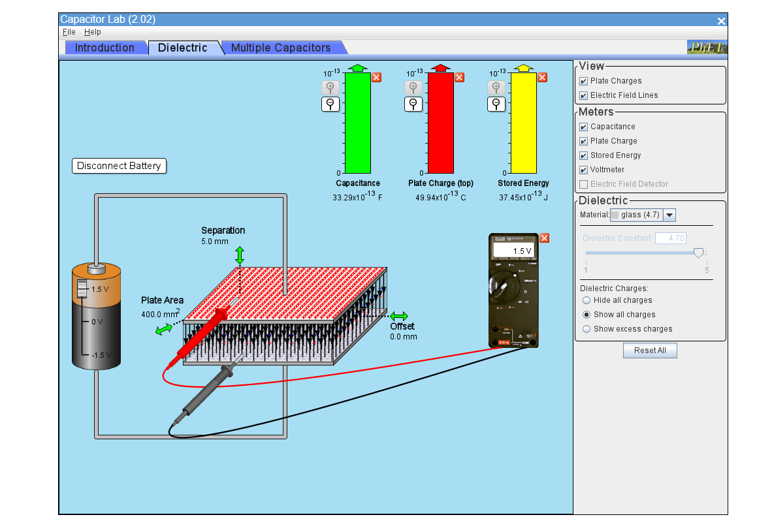Select Hide all charges
The width and height of the screenshot is (772, 532).
587,300
